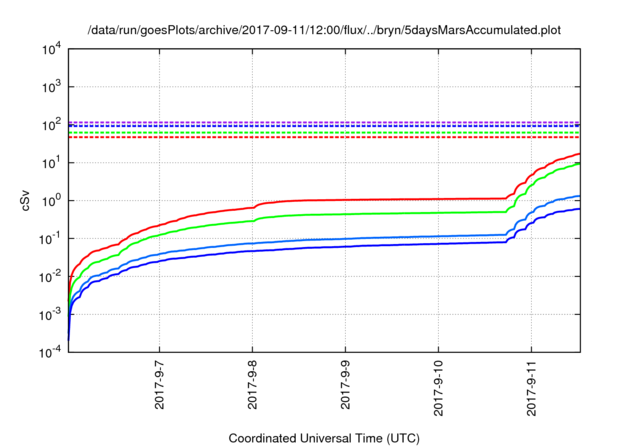Click the 10^0 y-axis tick label
The height and width of the screenshot is (448, 640).
pos(51,200)
